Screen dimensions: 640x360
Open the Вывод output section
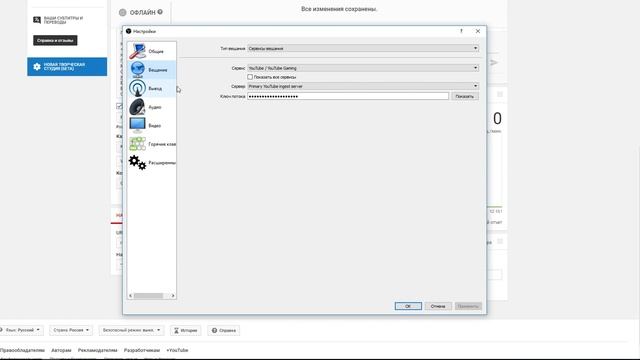tap(151, 88)
